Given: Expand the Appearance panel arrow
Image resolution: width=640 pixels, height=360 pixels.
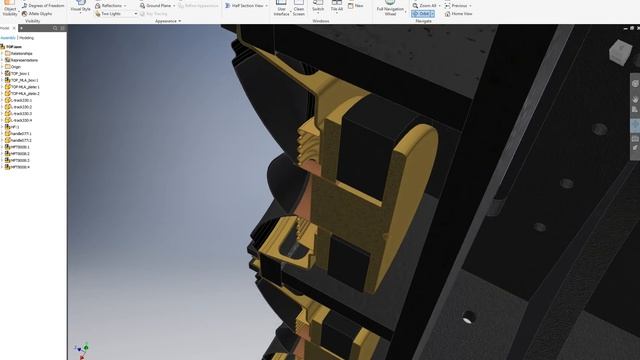Looking at the screenshot, I should point(180,21).
